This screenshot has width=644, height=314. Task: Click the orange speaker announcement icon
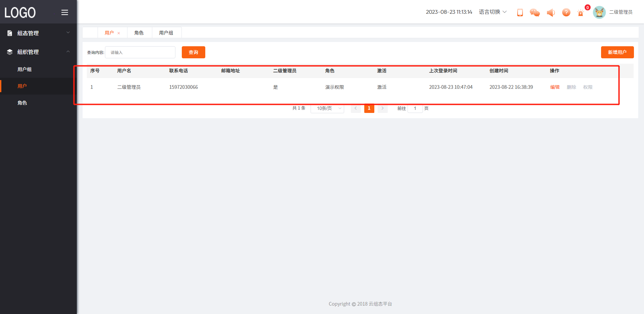click(x=550, y=12)
